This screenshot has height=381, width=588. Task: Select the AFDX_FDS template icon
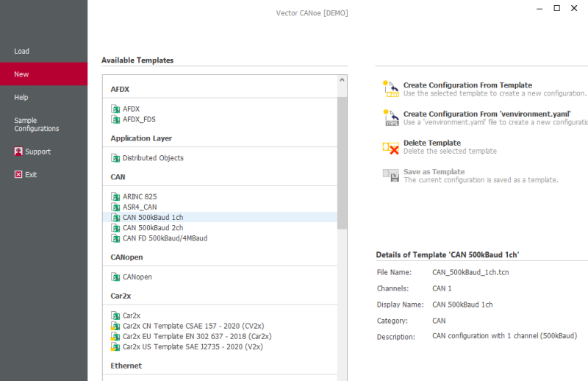(x=115, y=119)
